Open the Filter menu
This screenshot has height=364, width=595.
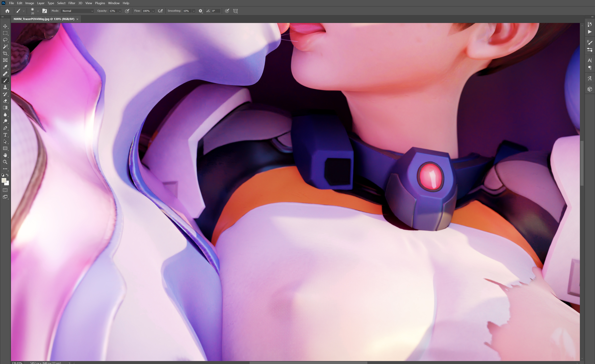72,3
